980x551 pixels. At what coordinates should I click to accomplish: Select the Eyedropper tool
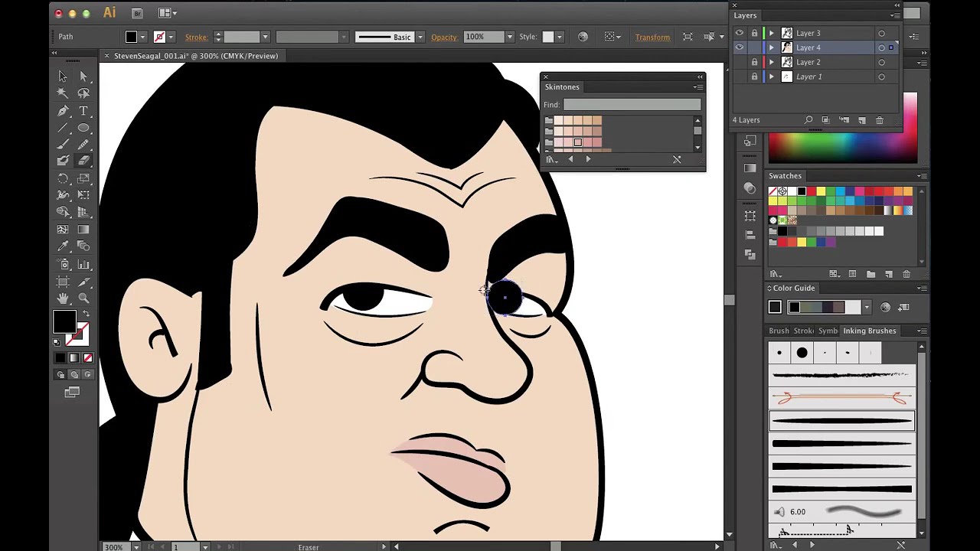click(x=63, y=246)
